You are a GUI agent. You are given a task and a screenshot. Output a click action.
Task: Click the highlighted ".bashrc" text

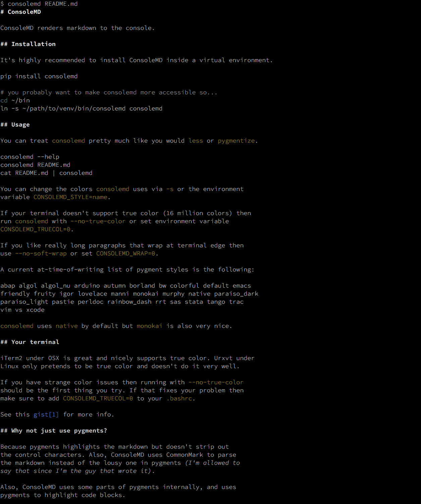point(180,398)
